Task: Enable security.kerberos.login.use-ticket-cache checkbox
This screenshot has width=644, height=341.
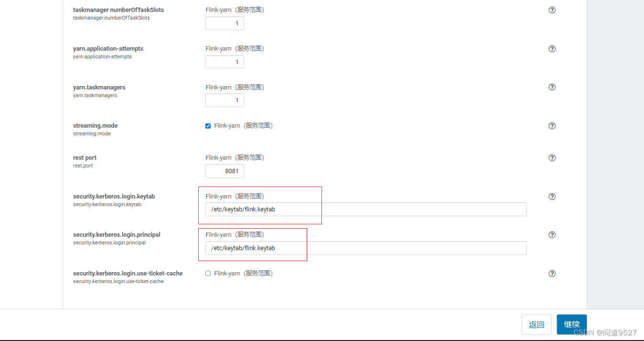Action: pyautogui.click(x=208, y=274)
